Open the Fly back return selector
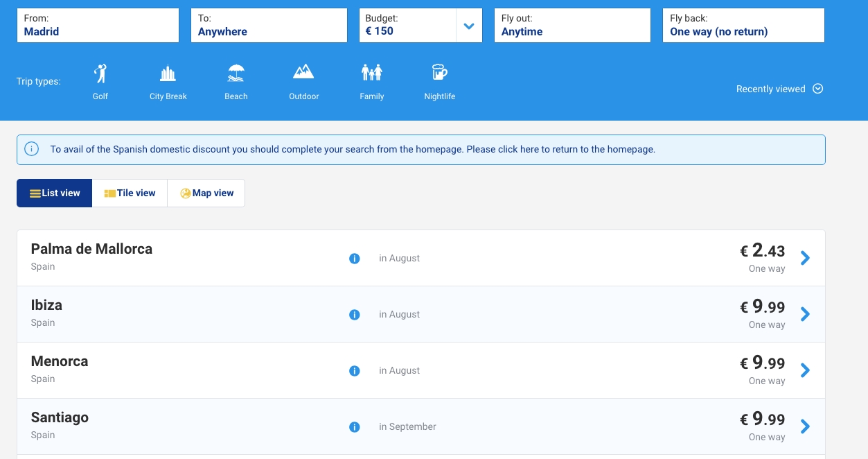This screenshot has height=459, width=868. pyautogui.click(x=743, y=26)
